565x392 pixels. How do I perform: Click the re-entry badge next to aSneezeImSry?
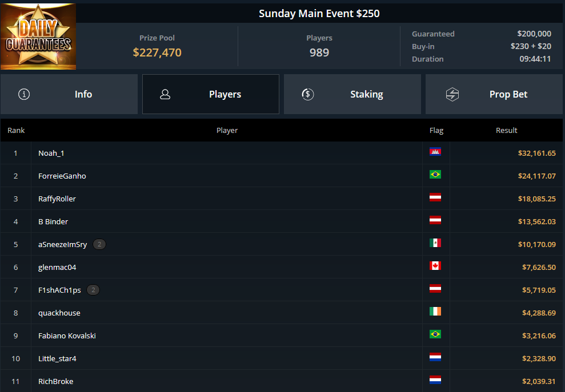99,244
